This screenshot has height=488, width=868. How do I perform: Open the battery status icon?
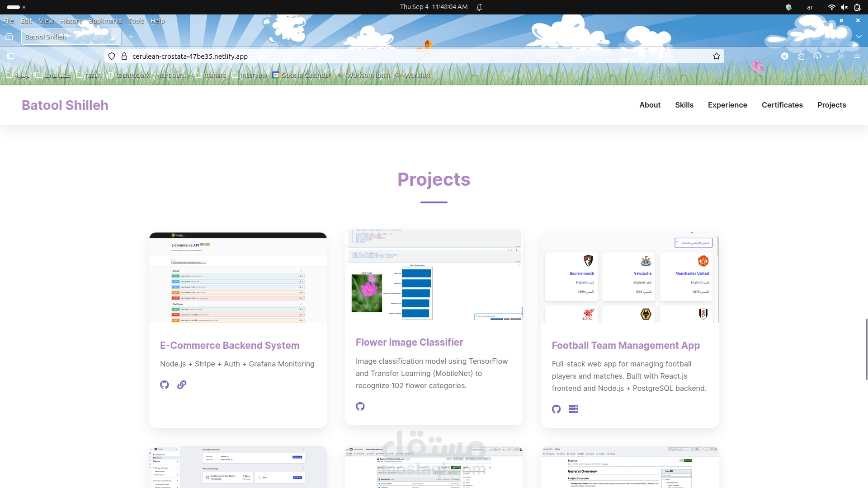[857, 7]
